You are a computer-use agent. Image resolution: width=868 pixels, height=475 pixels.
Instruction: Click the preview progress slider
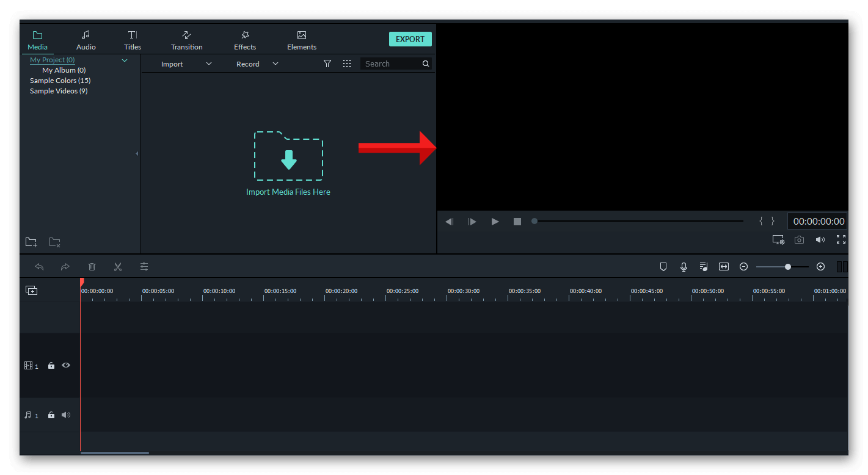click(638, 221)
